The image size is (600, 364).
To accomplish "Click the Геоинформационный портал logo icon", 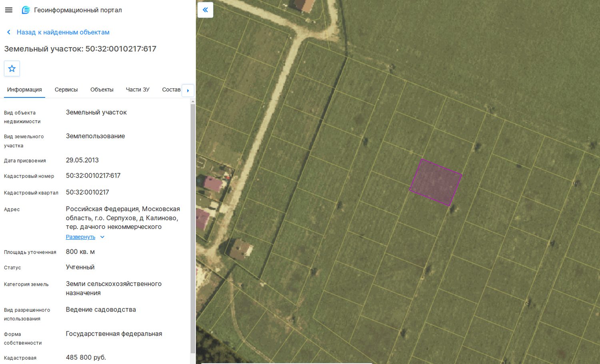I will click(x=26, y=10).
